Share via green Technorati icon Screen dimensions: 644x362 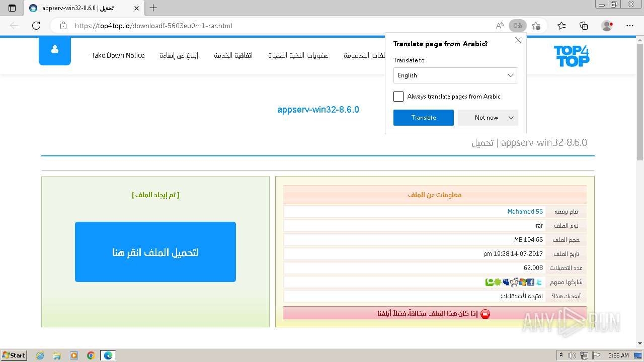490,282
